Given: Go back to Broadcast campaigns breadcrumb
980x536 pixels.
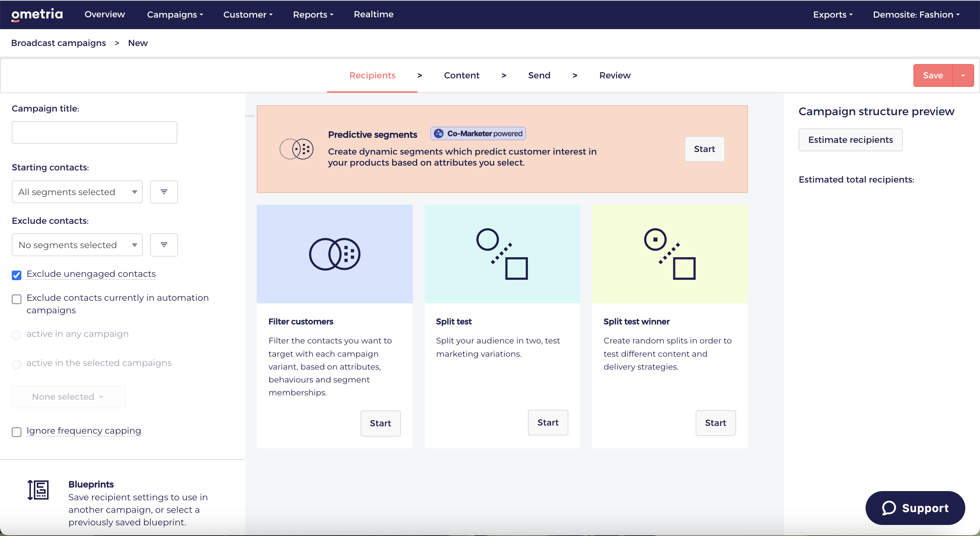Looking at the screenshot, I should tap(58, 43).
